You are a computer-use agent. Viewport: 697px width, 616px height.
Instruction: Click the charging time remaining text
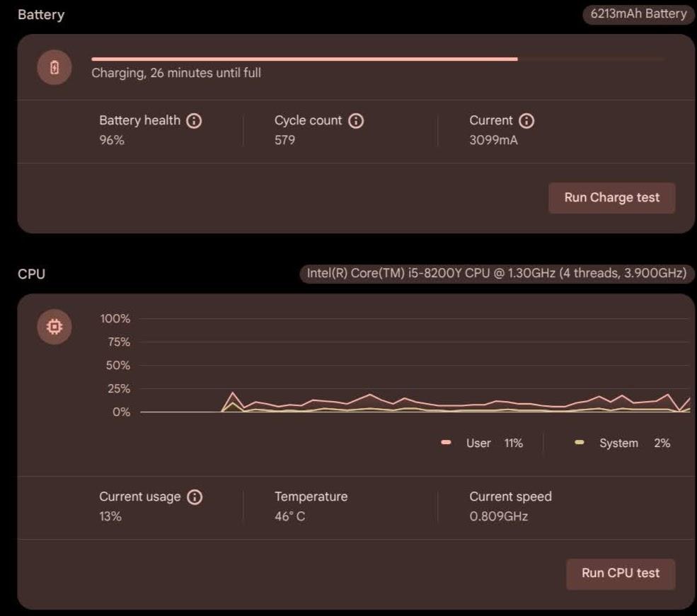coord(176,73)
